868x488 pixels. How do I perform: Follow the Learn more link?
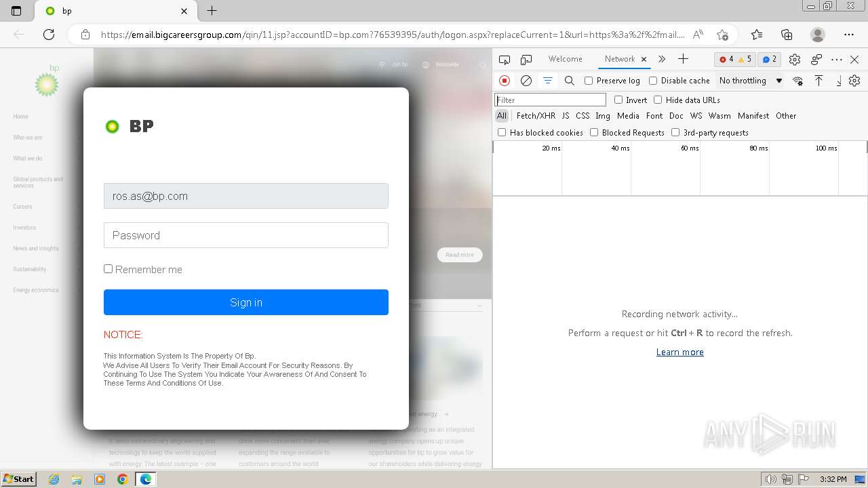coord(679,352)
